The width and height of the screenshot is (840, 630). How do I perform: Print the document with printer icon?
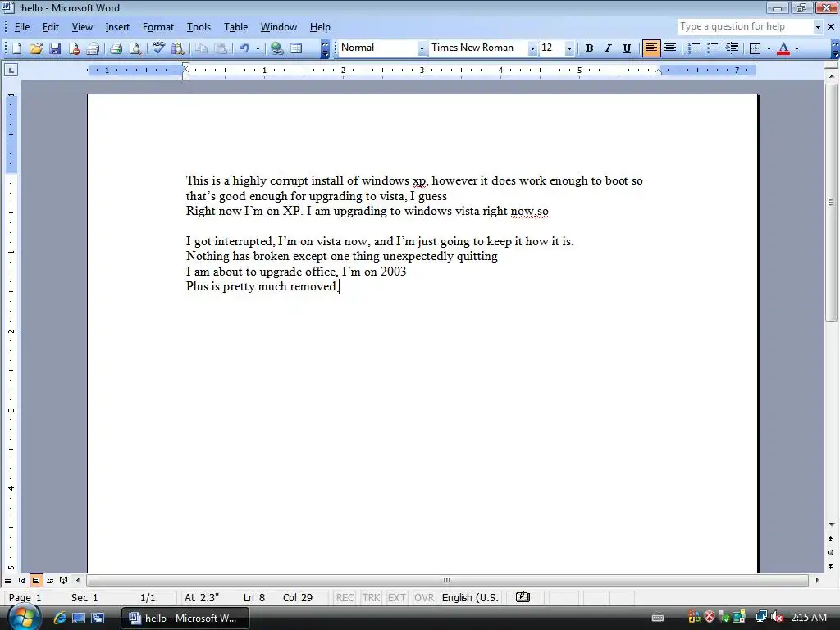click(x=116, y=48)
